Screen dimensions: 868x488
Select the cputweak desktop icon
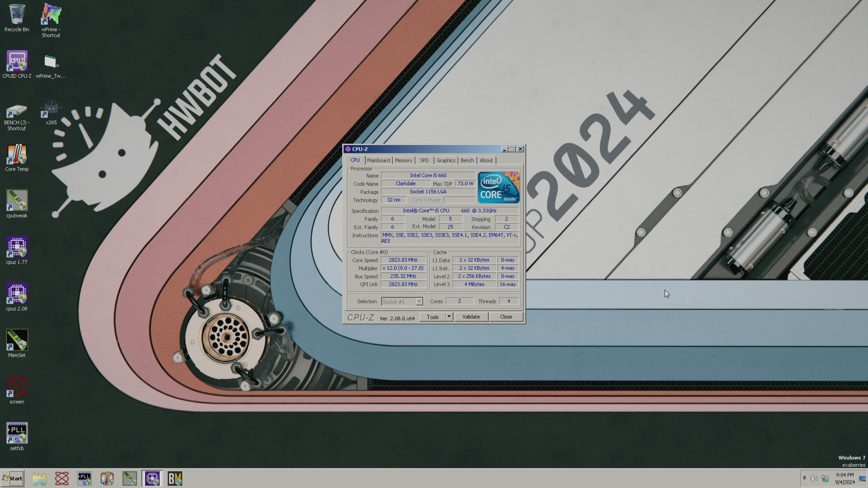click(x=17, y=204)
